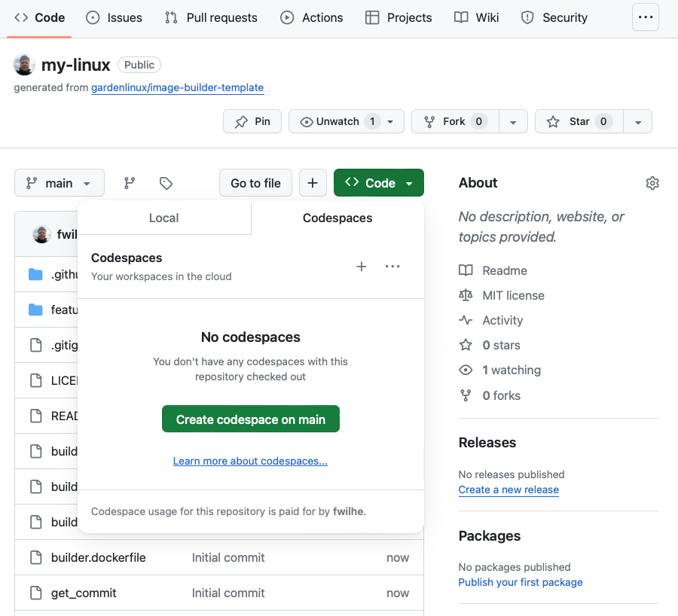678x616 pixels.
Task: Select the Codespaces tab
Action: (337, 218)
